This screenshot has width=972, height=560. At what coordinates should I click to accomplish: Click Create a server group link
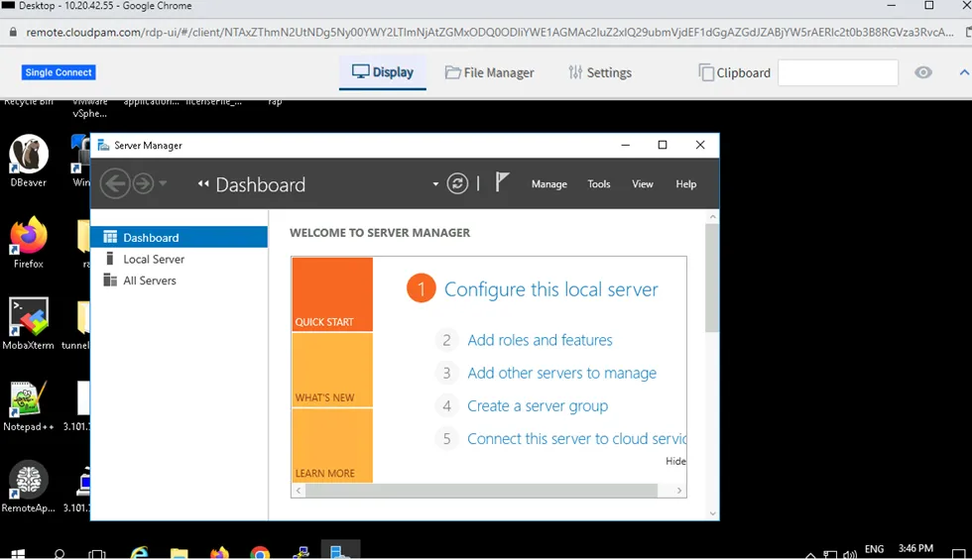click(x=538, y=405)
